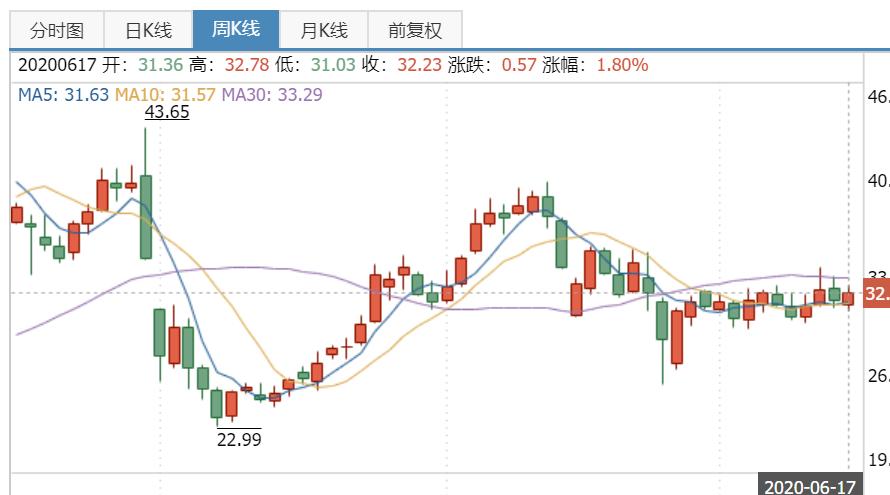The image size is (890, 495).
Task: Click the 22.99 low price marker
Action: point(239,438)
